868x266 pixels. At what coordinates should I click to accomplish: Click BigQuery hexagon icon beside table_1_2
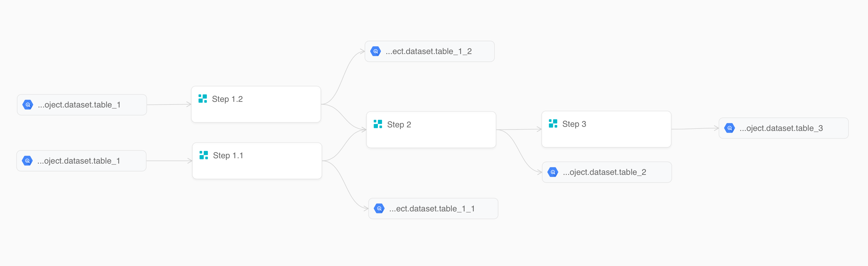pyautogui.click(x=375, y=51)
